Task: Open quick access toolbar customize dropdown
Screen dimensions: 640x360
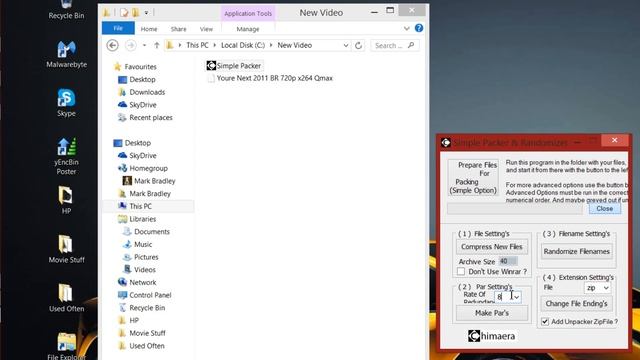Action: click(x=146, y=13)
